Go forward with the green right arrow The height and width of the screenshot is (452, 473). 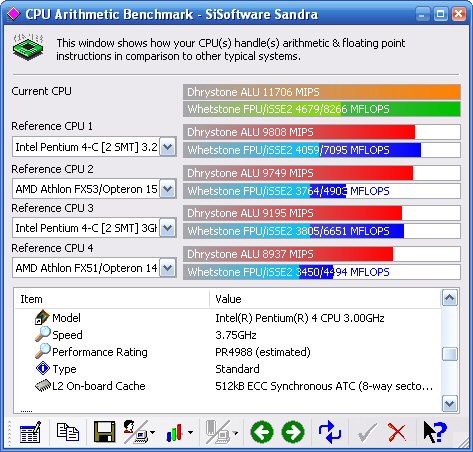coord(293,432)
